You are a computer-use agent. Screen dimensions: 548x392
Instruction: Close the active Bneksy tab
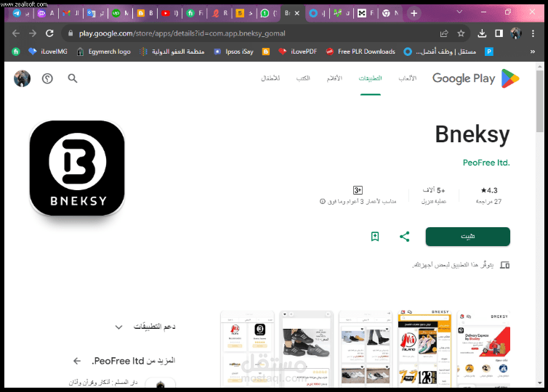click(297, 13)
